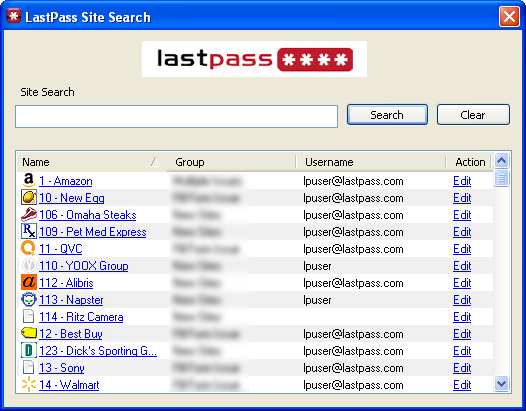The width and height of the screenshot is (526, 411).
Task: Sort by the Name column header
Action: click(x=91, y=162)
